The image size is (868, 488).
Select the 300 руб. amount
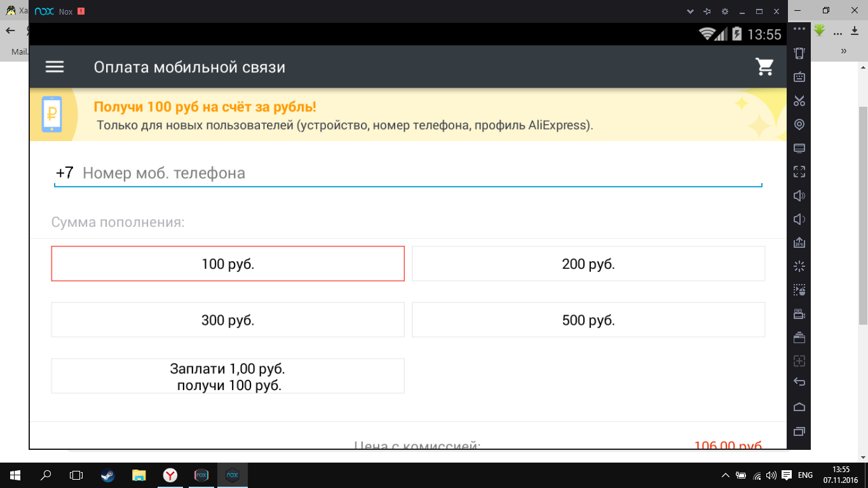[x=228, y=320]
